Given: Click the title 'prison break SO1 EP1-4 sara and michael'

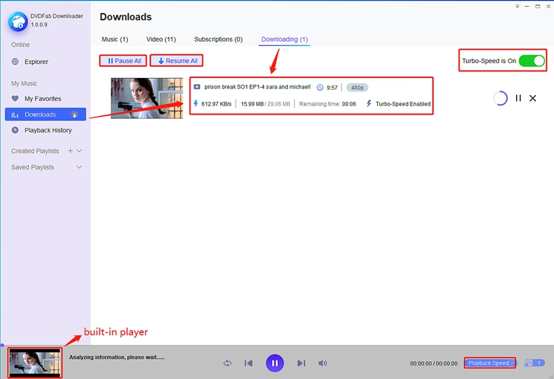Looking at the screenshot, I should 257,87.
